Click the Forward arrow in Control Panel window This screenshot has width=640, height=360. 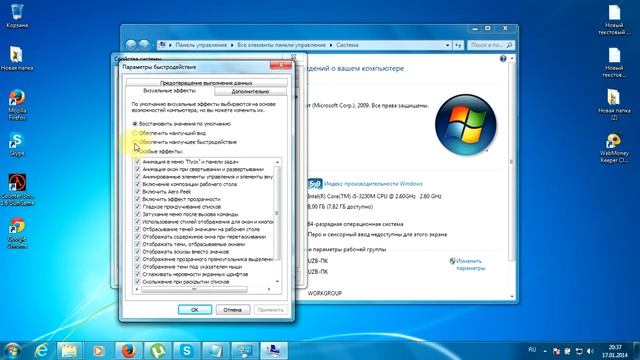click(x=144, y=44)
